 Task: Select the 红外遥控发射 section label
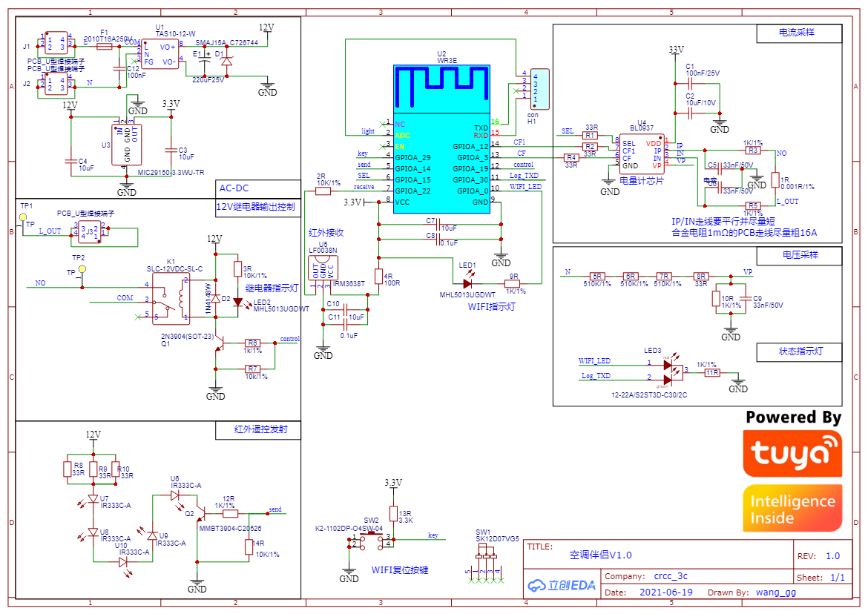click(x=260, y=429)
